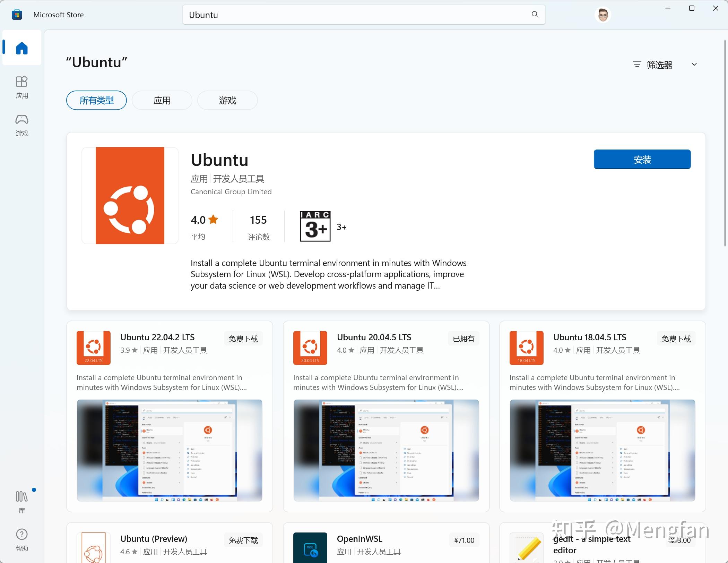Click the Ubuntu 18.04.5 LTS title
728x563 pixels.
pos(590,337)
